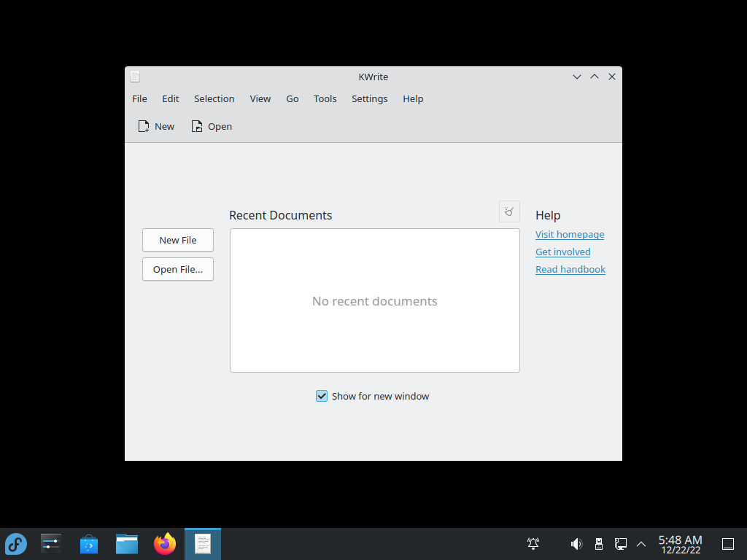Click the Open document toolbar icon
747x560 pixels.
(197, 126)
